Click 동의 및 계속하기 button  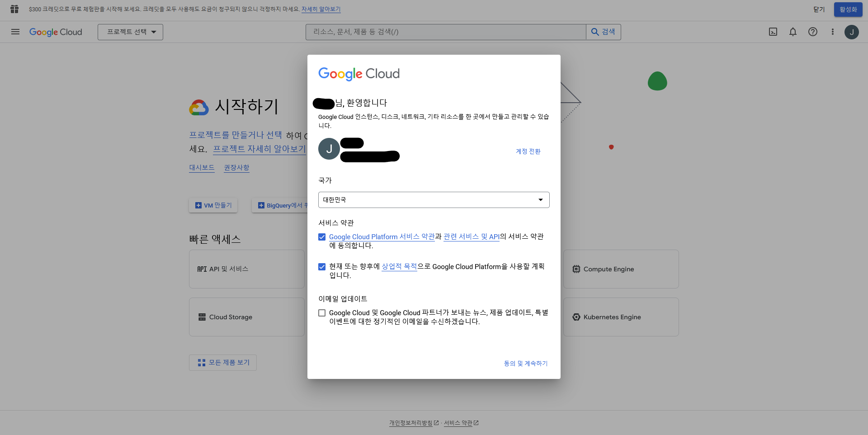coord(526,364)
